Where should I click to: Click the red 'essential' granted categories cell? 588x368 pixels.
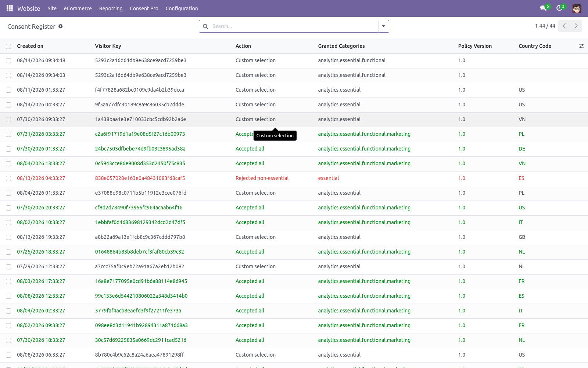(329, 178)
